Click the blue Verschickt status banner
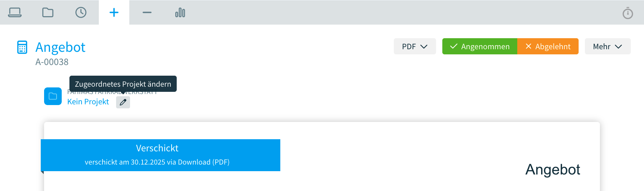The width and height of the screenshot is (644, 191). click(x=161, y=155)
